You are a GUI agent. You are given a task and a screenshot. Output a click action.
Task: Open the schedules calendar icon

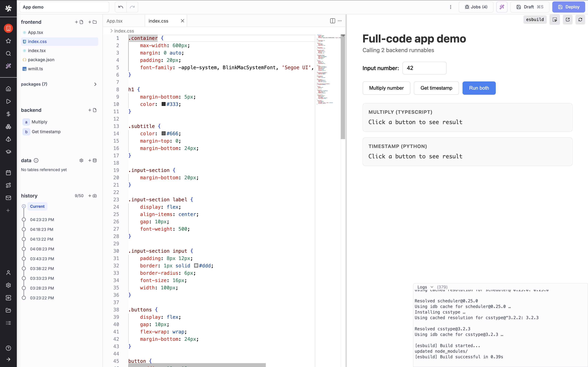9,173
